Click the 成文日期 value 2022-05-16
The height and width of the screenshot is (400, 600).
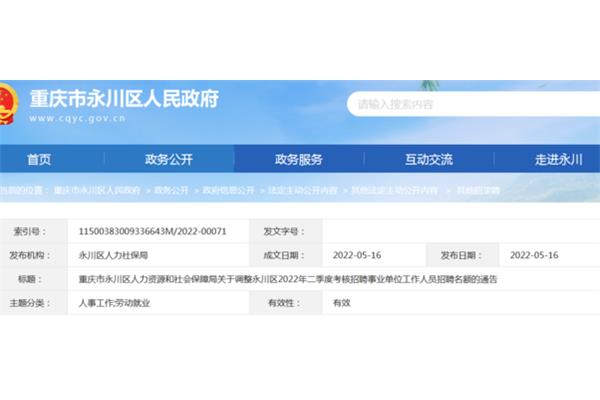point(357,255)
